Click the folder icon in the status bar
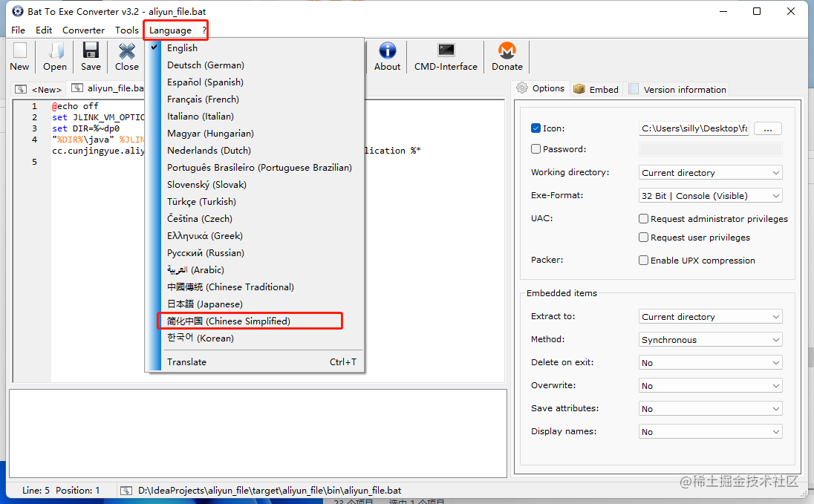Screen dimensions: 814x504 126,490
